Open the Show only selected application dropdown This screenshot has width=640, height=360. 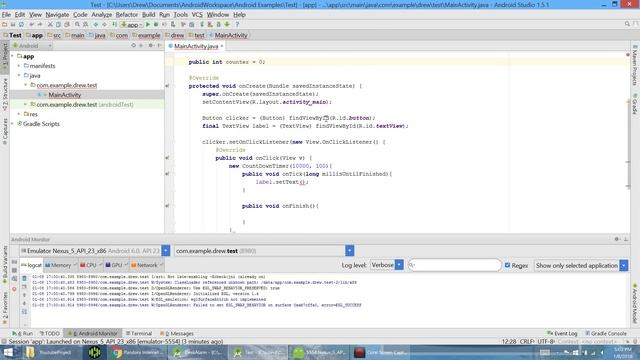click(624, 266)
